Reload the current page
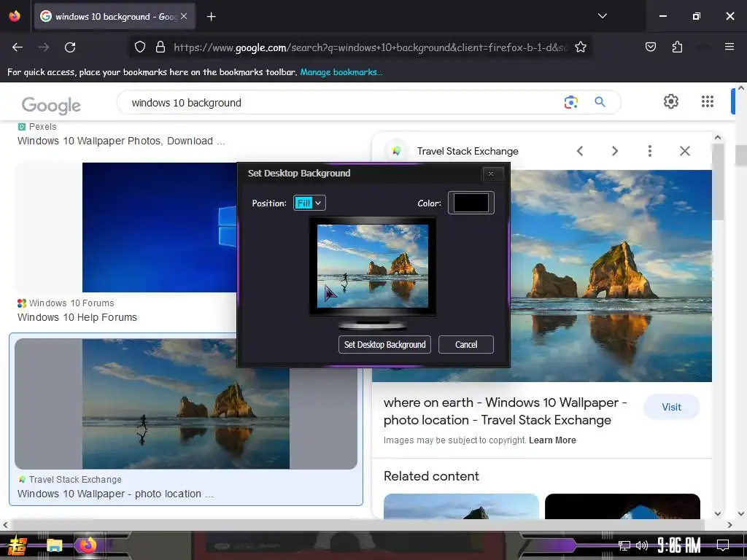The height and width of the screenshot is (560, 747). [70, 47]
